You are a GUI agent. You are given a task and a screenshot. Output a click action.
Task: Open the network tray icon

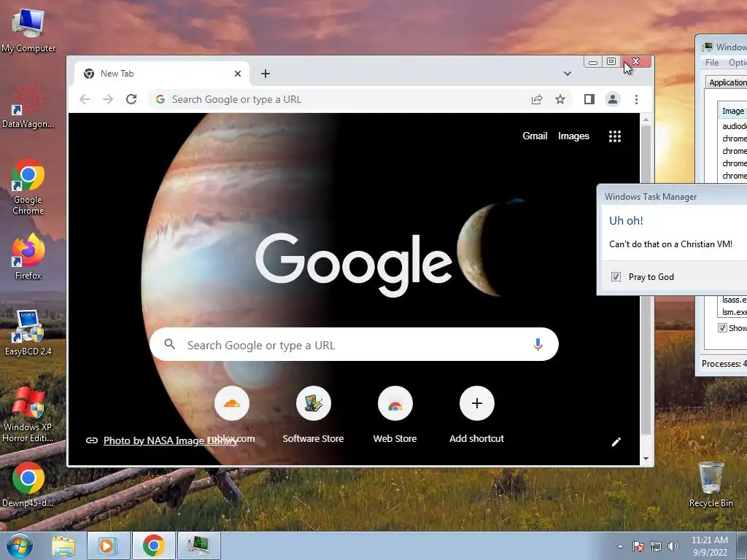point(656,546)
